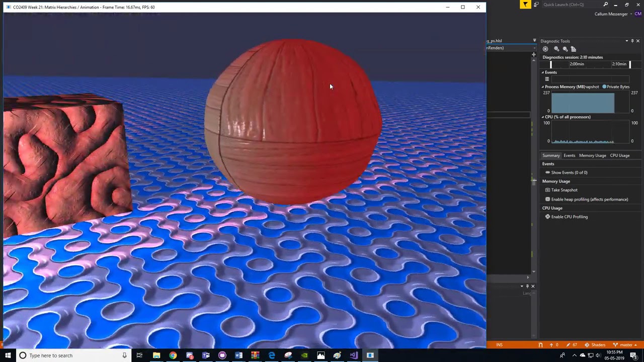Click the taskbar microphone icon
The height and width of the screenshot is (362, 644).
[124, 355]
